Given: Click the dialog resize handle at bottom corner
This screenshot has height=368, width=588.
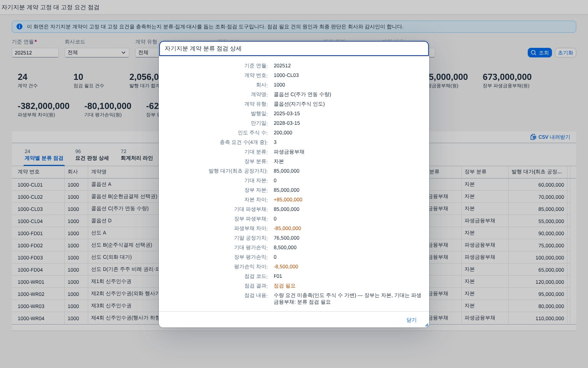Looking at the screenshot, I should click(426, 325).
